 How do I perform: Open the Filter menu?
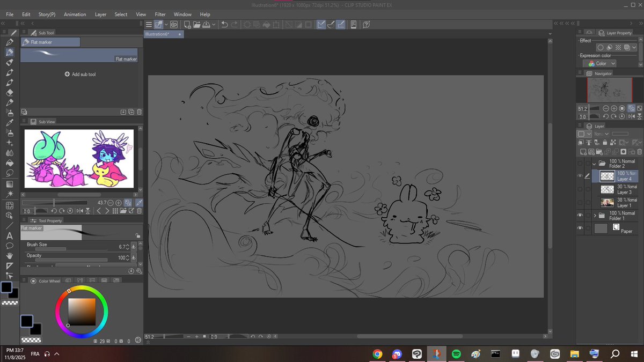coord(160,14)
